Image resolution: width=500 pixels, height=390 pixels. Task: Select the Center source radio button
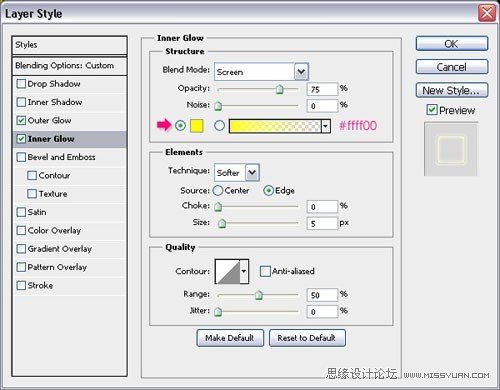[218, 190]
